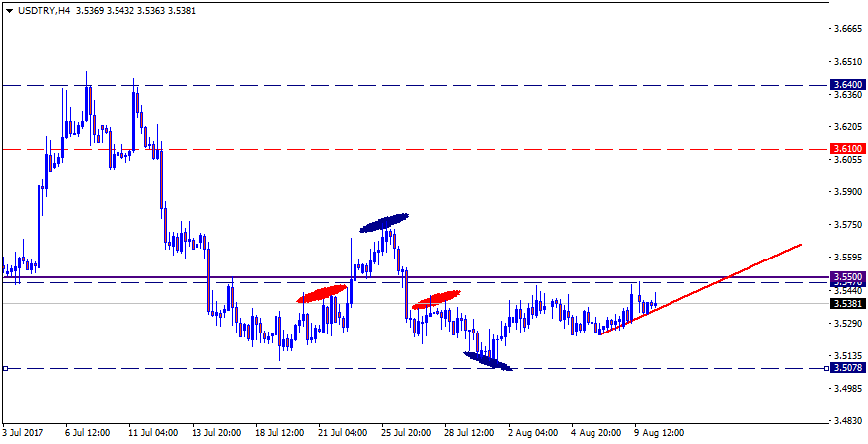
Task: Click the 3.5078 price label tag
Action: (848, 368)
